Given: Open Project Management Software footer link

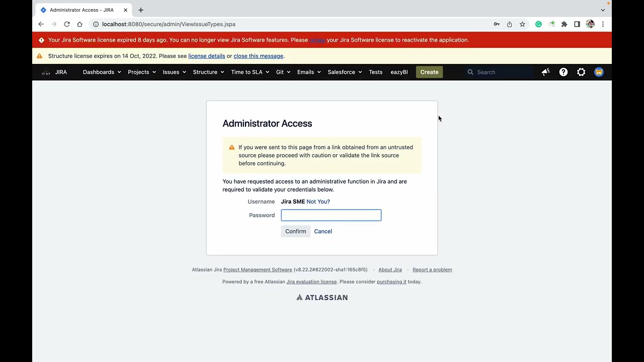Looking at the screenshot, I should 258,270.
